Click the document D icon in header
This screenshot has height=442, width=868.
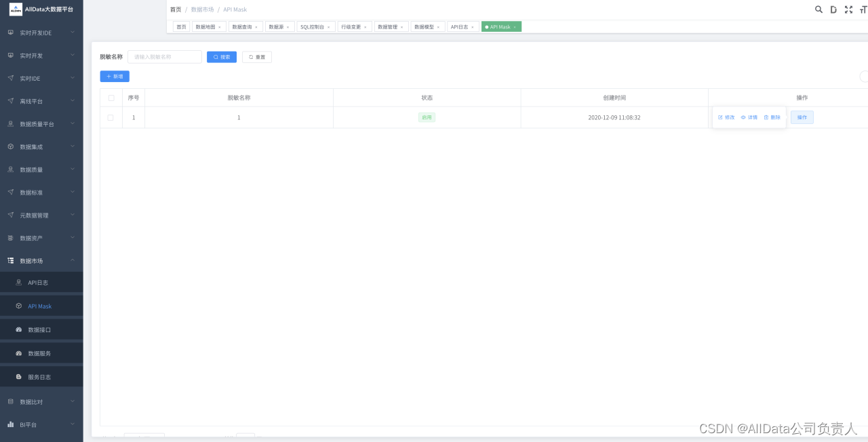pyautogui.click(x=833, y=9)
